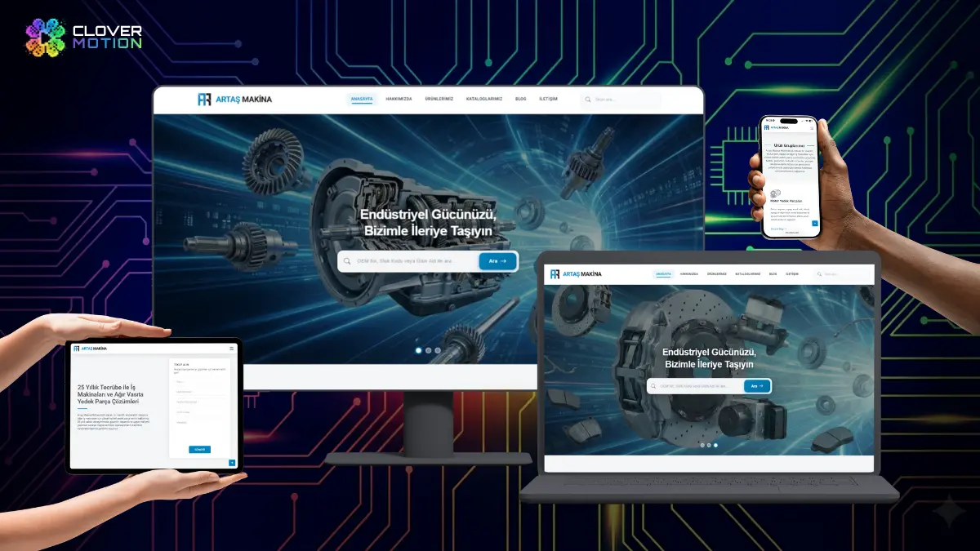Open KATALOGLARIMIZ in the monitor navbar
This screenshot has height=551, width=980.
(483, 99)
